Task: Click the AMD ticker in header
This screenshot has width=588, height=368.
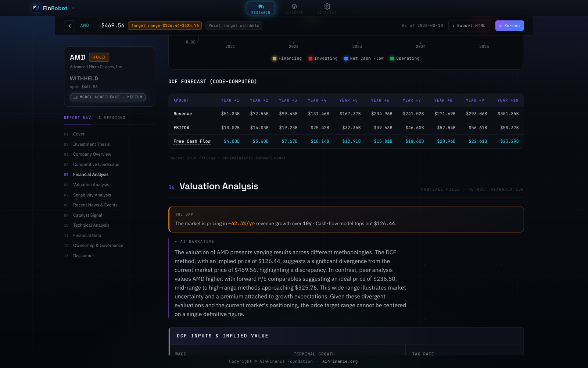Action: point(85,26)
